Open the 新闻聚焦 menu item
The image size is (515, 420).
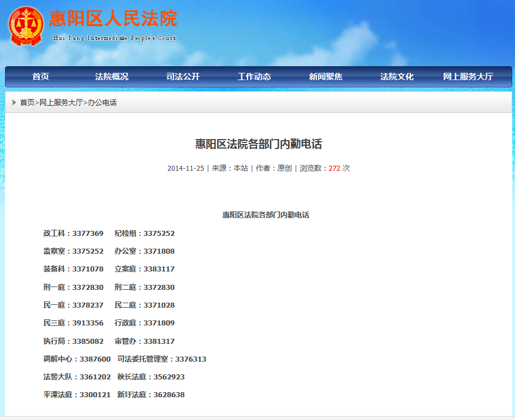(x=325, y=77)
